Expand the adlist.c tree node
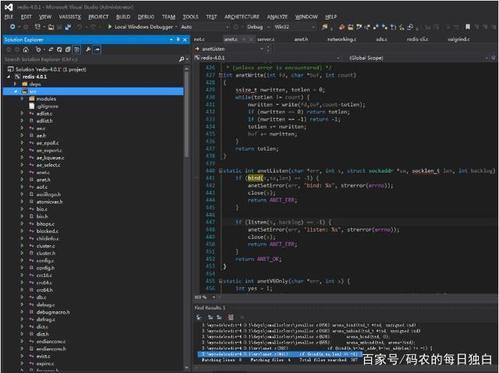This screenshot has height=373, width=499. (x=22, y=114)
